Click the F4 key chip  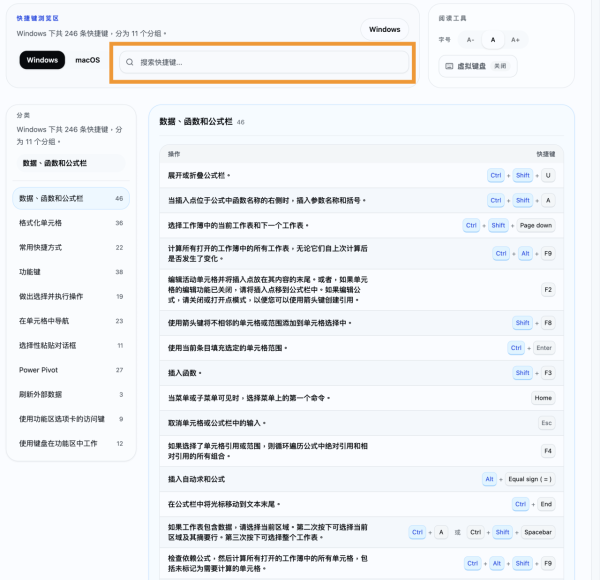[x=548, y=451]
